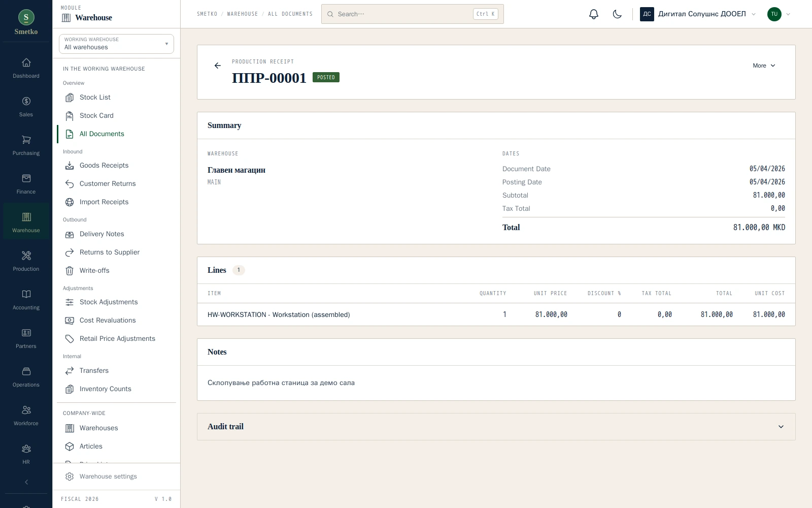
Task: Open the company selector Дигитал Солушнс
Action: [x=698, y=14]
